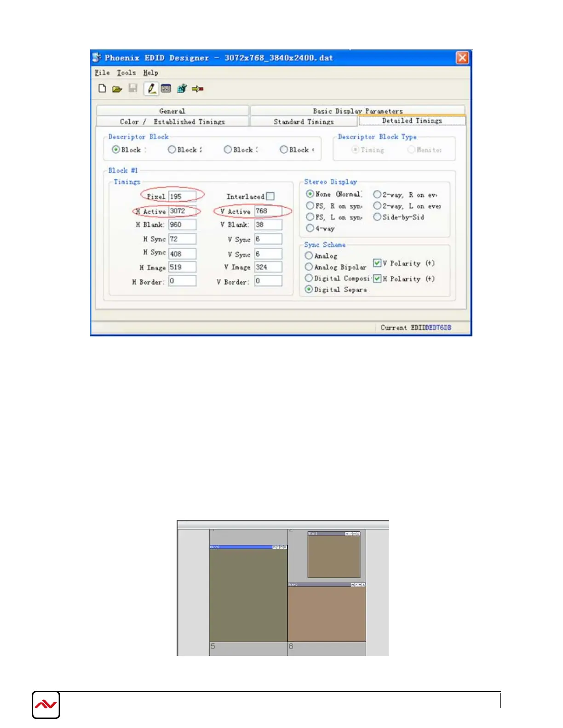563x728 pixels.
Task: Select the Analog Bipolar sync scheme
Action: [309, 267]
